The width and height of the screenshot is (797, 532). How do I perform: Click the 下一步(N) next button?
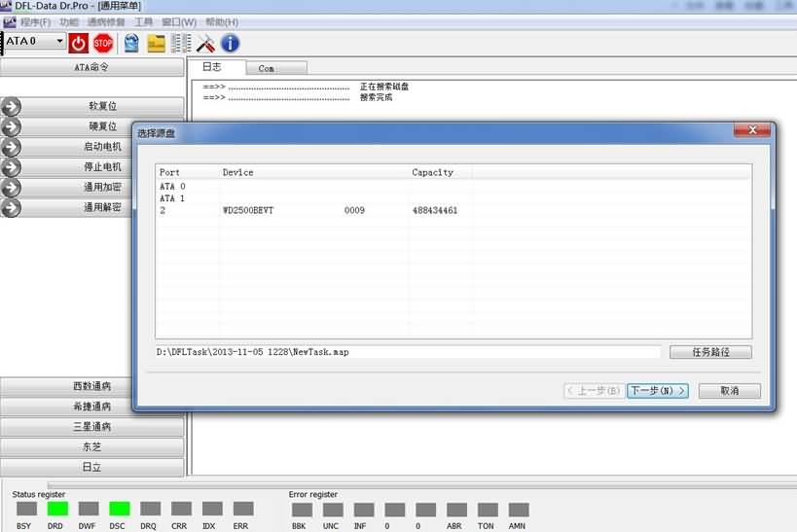coord(658,391)
